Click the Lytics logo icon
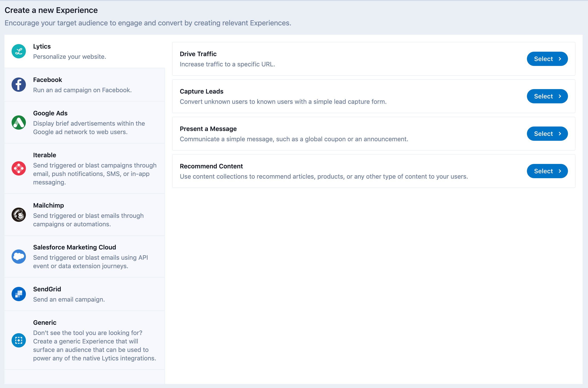The image size is (588, 388). 19,51
